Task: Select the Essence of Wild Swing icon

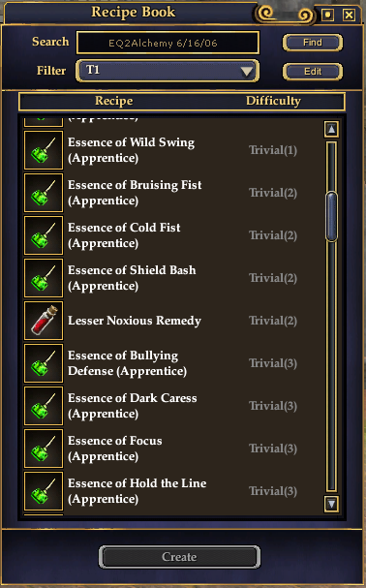Action: coord(44,150)
